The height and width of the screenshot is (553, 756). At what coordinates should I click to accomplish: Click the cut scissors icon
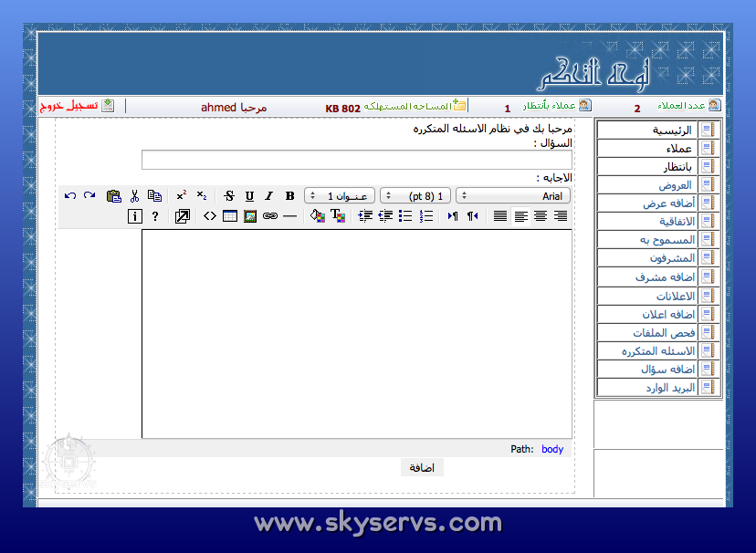point(134,195)
